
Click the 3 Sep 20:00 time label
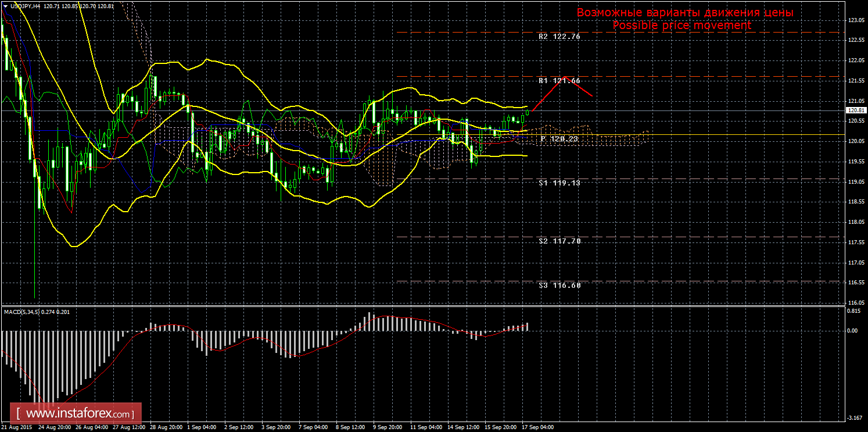[276, 427]
